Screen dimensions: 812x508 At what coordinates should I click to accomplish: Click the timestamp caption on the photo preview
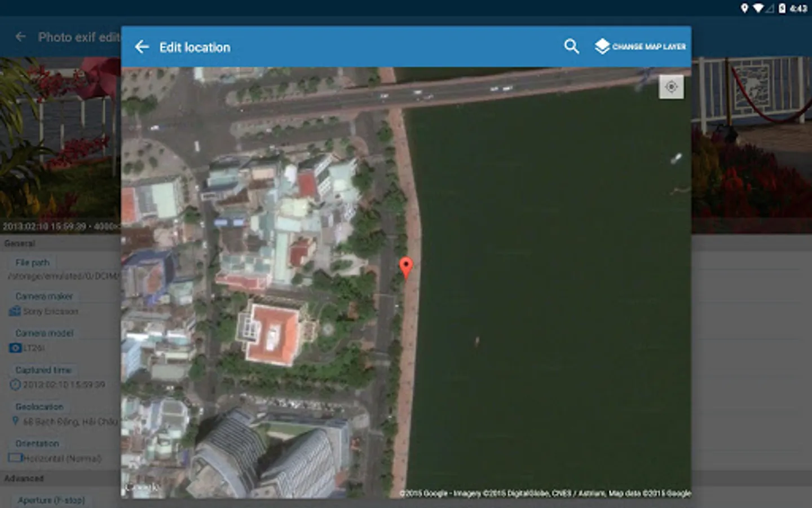[x=61, y=226]
